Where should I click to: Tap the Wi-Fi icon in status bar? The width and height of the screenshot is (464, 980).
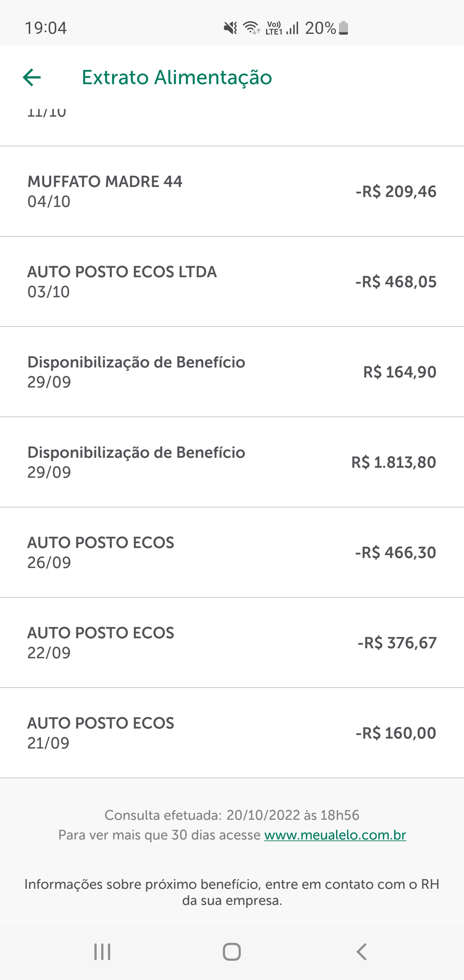coord(251,28)
